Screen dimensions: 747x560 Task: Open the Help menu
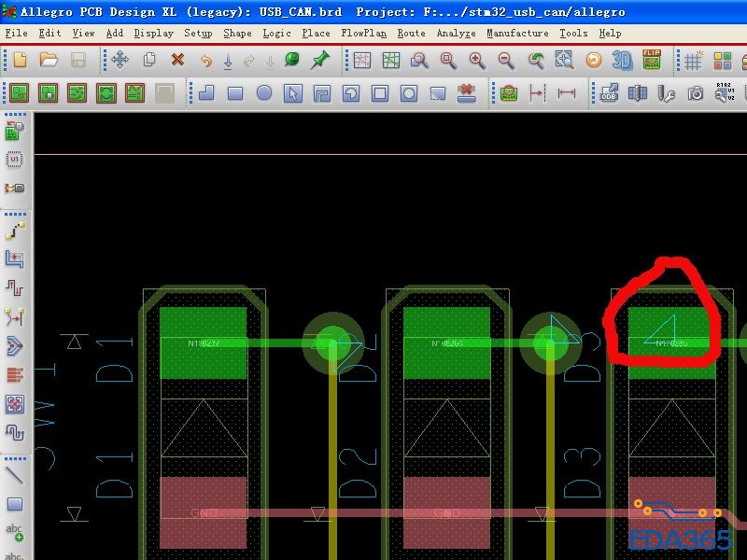click(x=610, y=33)
